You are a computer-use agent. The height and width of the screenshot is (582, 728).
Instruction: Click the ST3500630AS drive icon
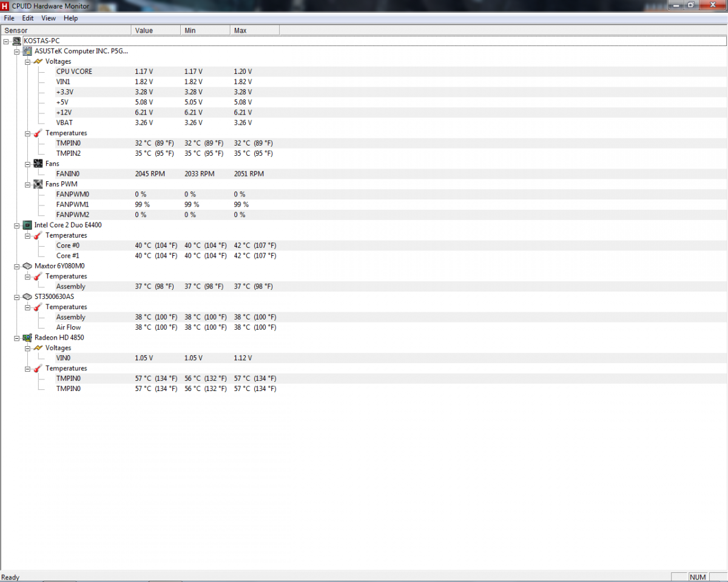pos(27,296)
